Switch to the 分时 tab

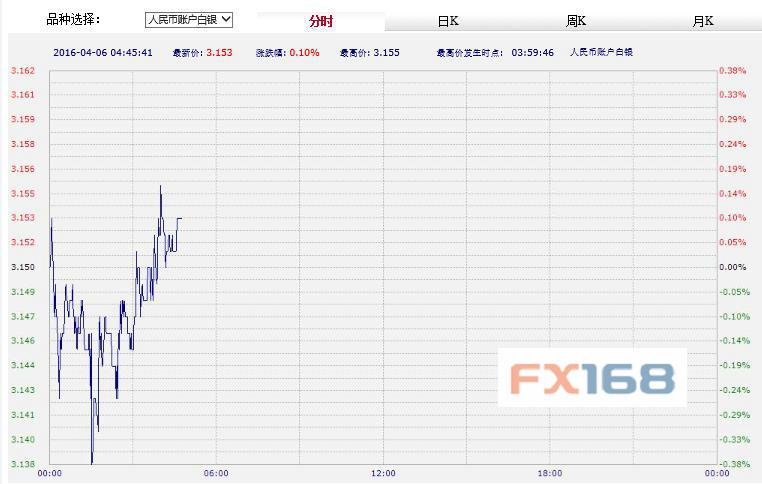coord(321,21)
